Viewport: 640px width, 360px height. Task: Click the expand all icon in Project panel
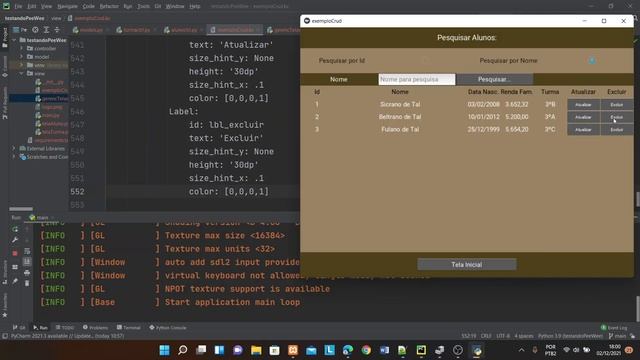[x=46, y=30]
